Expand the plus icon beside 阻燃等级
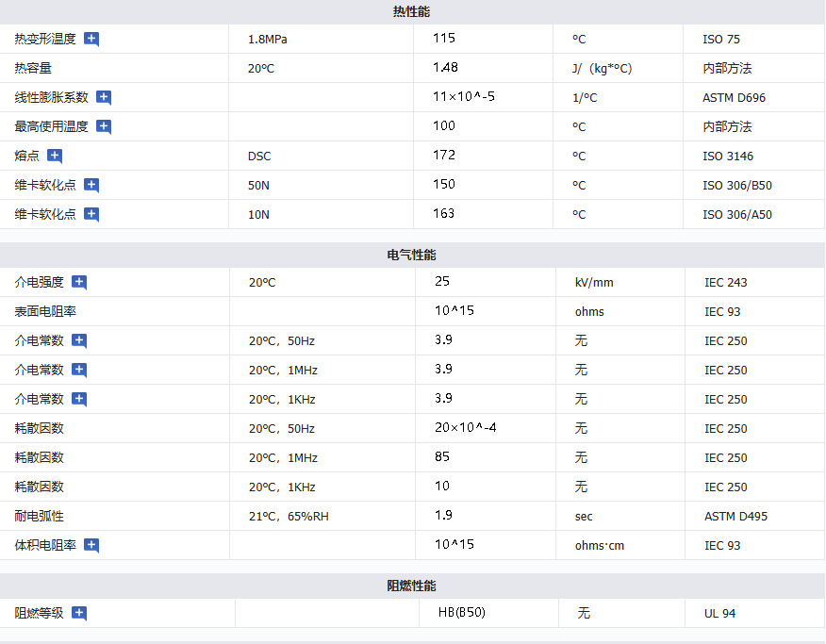This screenshot has height=644, width=826. coord(79,613)
